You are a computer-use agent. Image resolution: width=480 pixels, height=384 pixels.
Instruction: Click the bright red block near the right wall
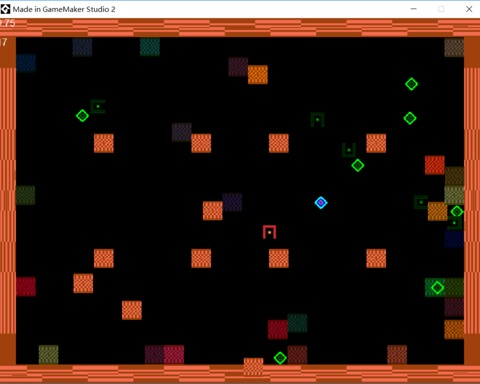click(x=435, y=165)
